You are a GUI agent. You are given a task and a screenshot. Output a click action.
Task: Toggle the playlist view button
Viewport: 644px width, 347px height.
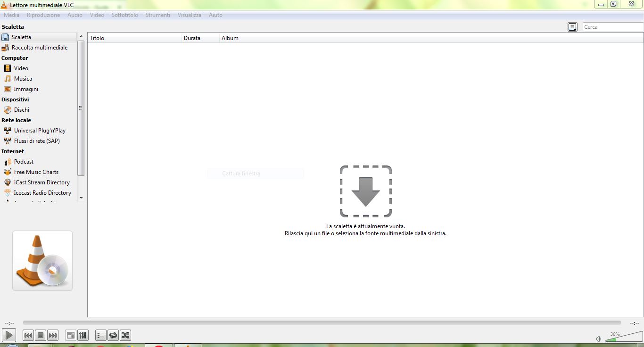[x=101, y=335]
